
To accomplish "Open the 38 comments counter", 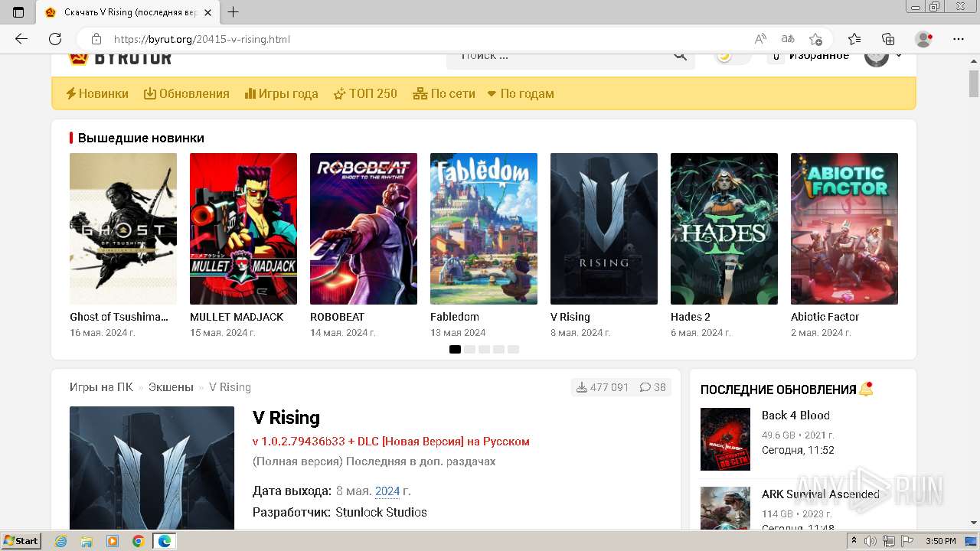I will point(653,387).
